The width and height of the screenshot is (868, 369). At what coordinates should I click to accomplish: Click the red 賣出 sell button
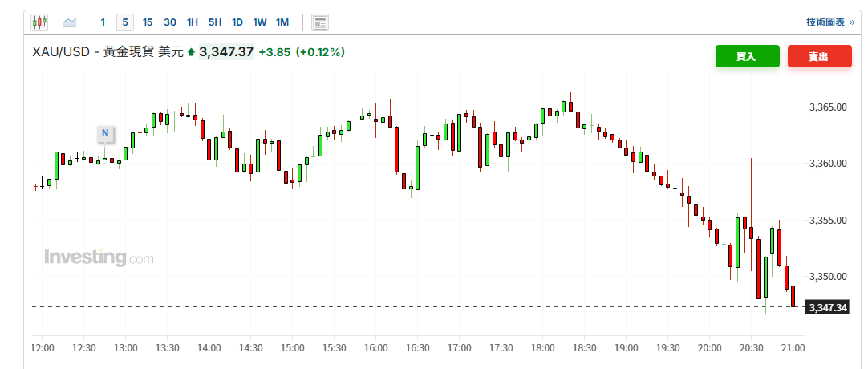point(819,56)
